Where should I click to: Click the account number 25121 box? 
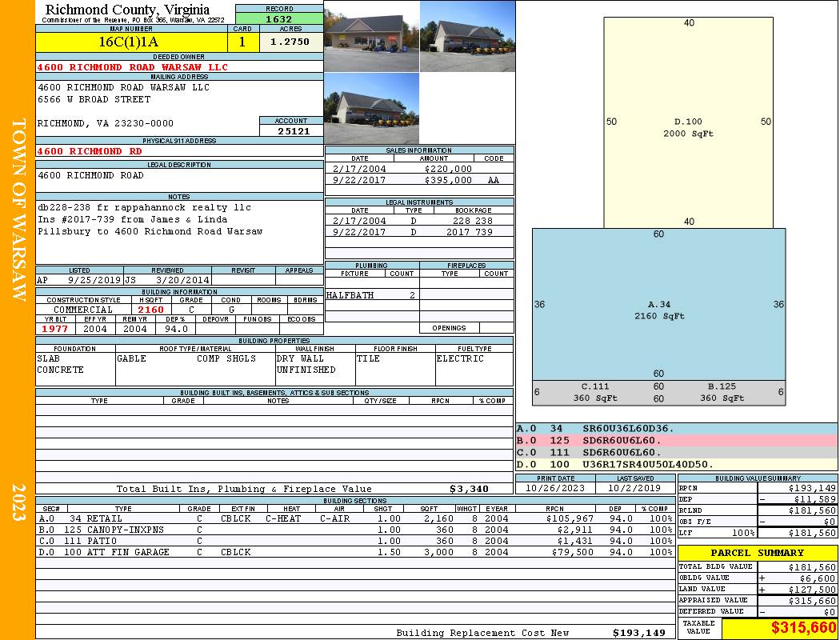(291, 130)
